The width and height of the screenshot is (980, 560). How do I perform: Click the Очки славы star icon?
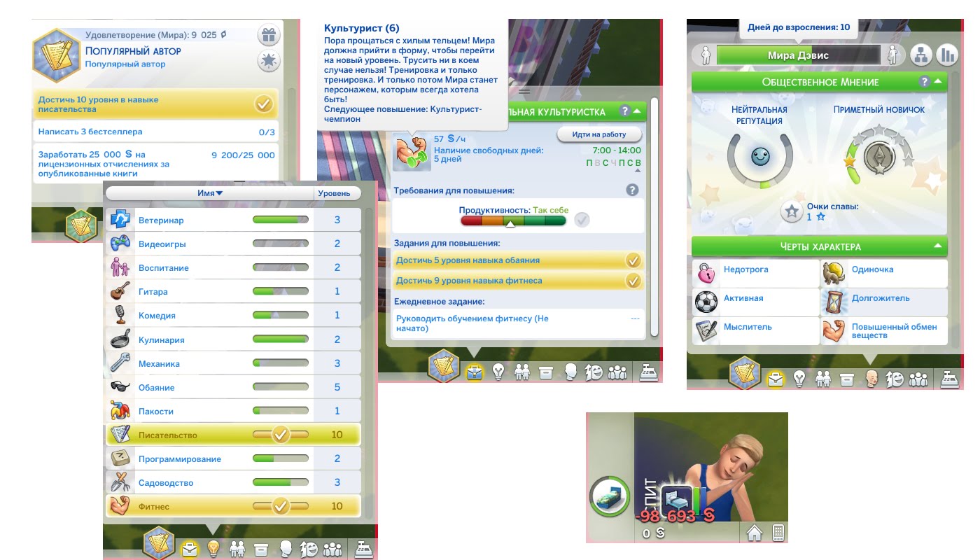pyautogui.click(x=792, y=211)
